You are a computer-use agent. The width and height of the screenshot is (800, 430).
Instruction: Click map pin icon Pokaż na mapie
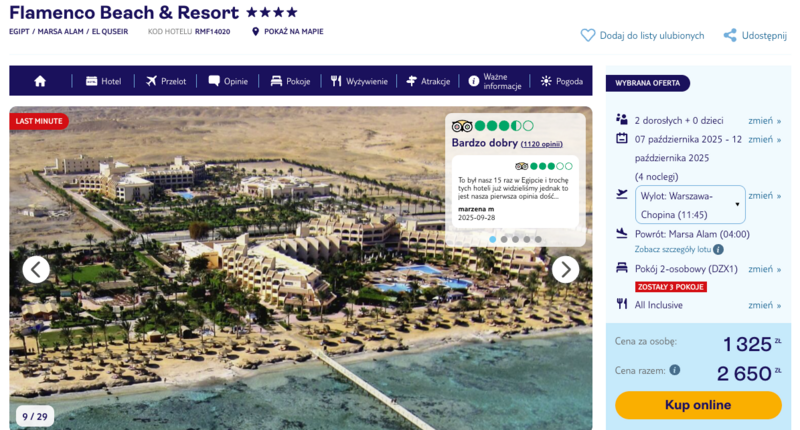coord(256,32)
